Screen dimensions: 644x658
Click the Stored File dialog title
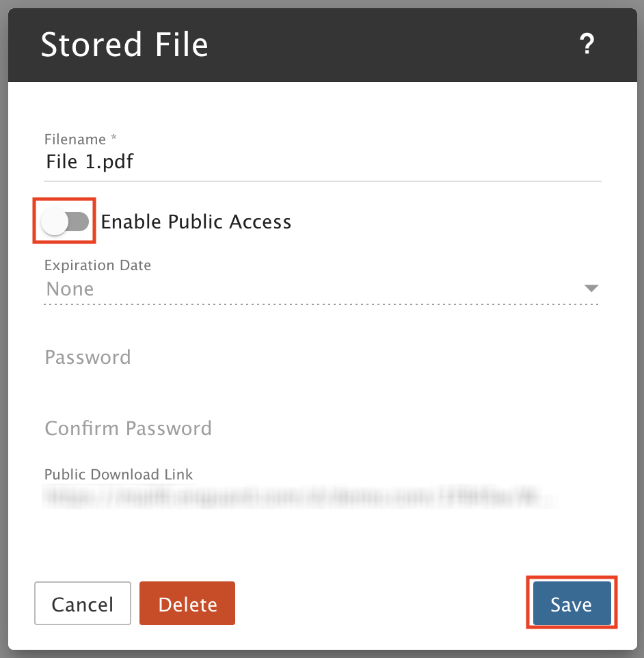[124, 44]
